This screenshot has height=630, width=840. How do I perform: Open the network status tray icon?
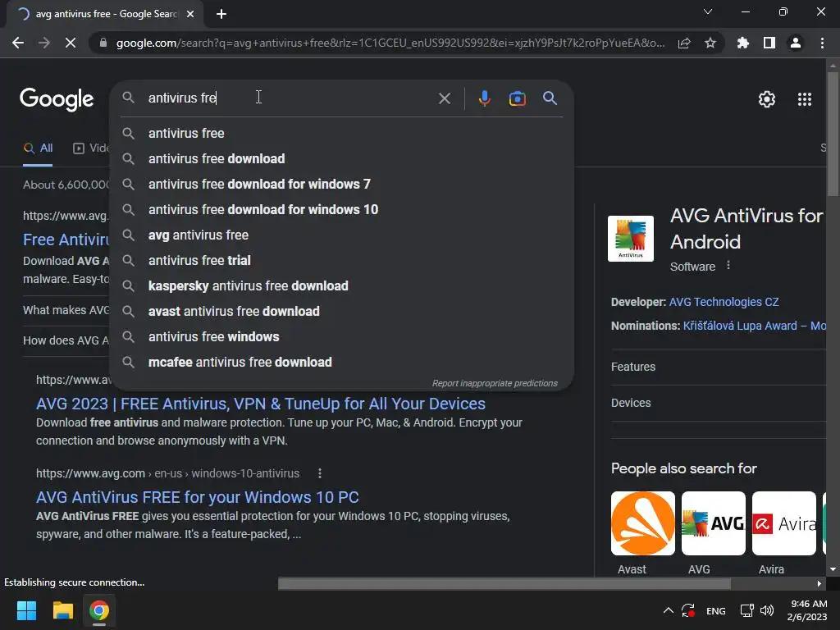click(746, 610)
